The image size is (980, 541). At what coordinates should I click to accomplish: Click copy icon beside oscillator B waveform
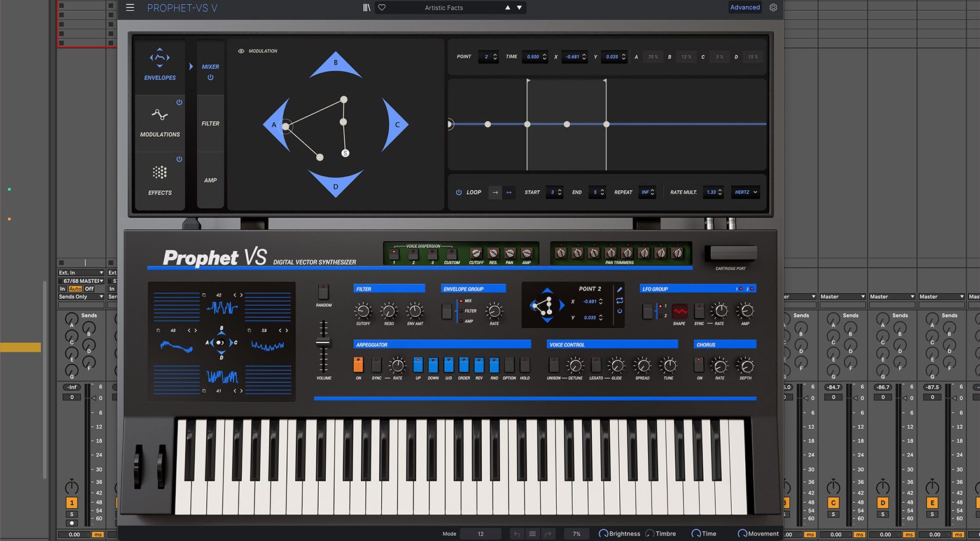point(204,295)
